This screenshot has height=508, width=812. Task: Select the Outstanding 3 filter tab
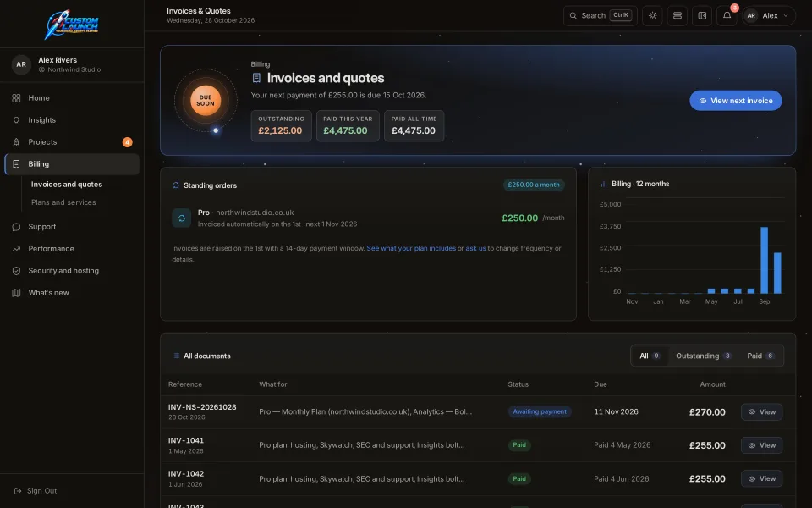coord(703,356)
